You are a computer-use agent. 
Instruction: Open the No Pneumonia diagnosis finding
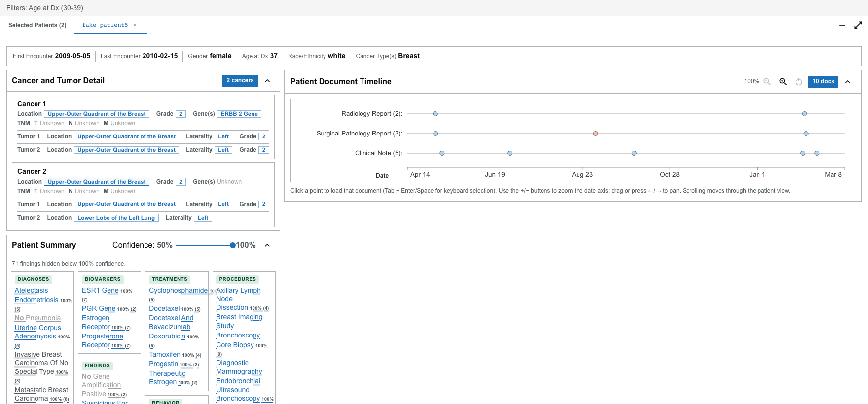point(38,318)
